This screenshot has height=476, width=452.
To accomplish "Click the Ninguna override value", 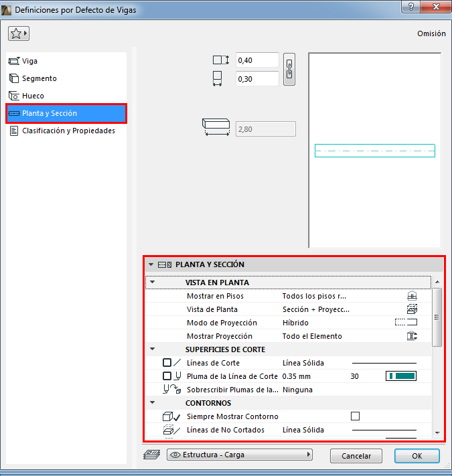I will pos(297,390).
